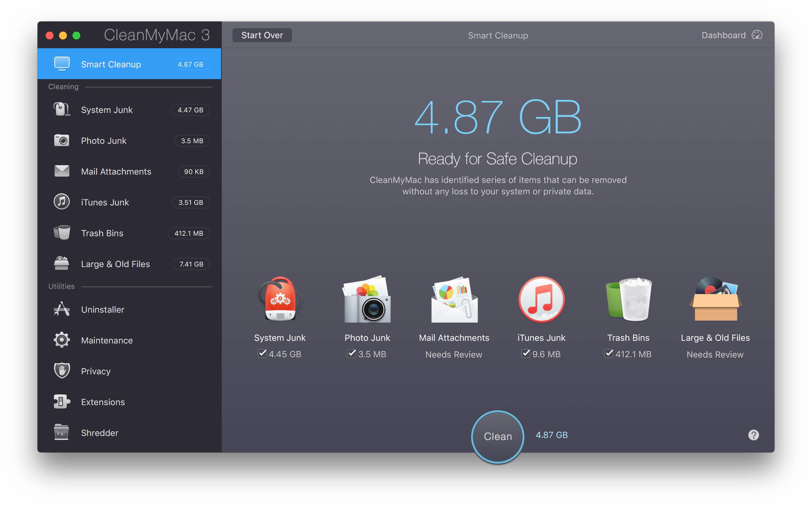
Task: Click the large Photo Junk camera icon
Action: 367,299
